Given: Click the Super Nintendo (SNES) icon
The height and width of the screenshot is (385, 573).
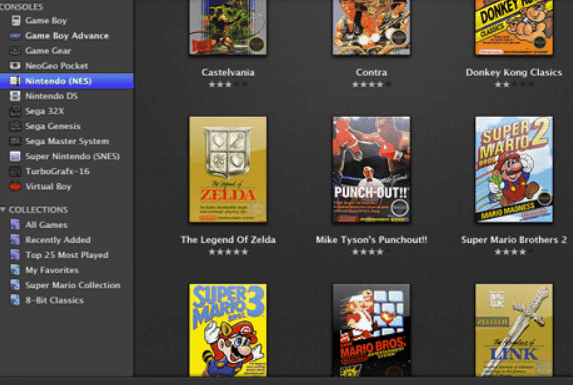Looking at the screenshot, I should coord(15,156).
